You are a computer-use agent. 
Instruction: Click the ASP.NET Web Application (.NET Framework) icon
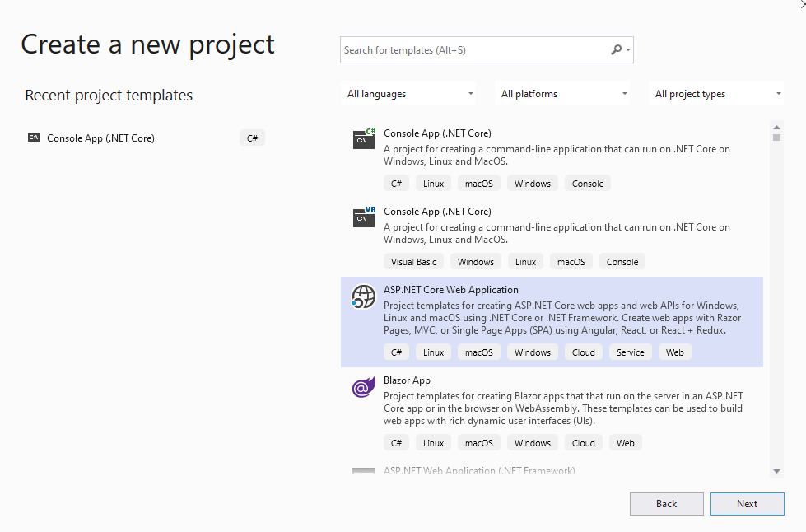[x=364, y=472]
